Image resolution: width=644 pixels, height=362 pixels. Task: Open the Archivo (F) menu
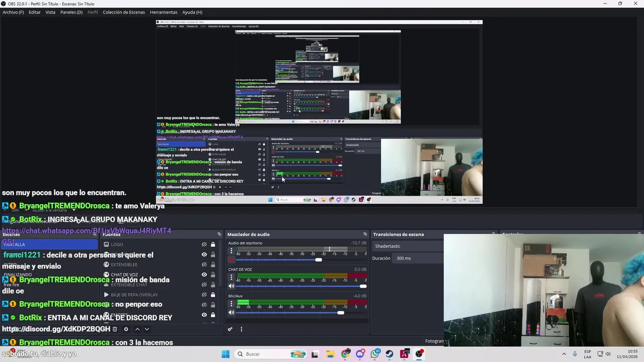point(13,12)
